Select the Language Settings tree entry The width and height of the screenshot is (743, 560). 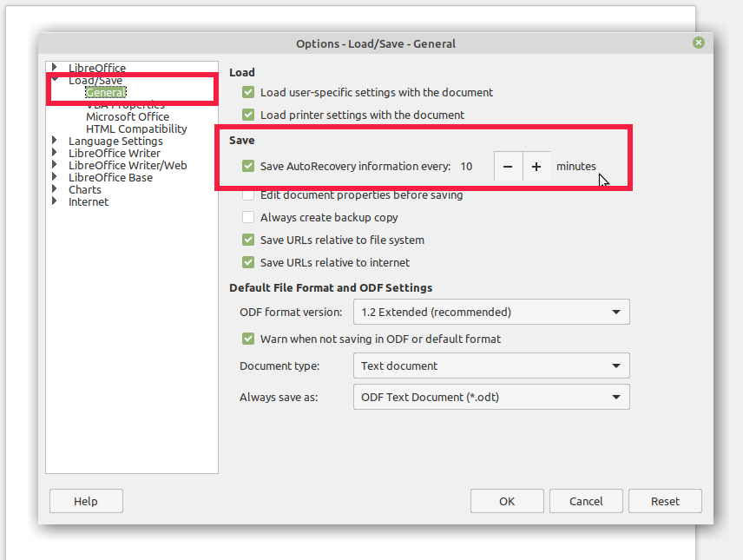coord(115,141)
